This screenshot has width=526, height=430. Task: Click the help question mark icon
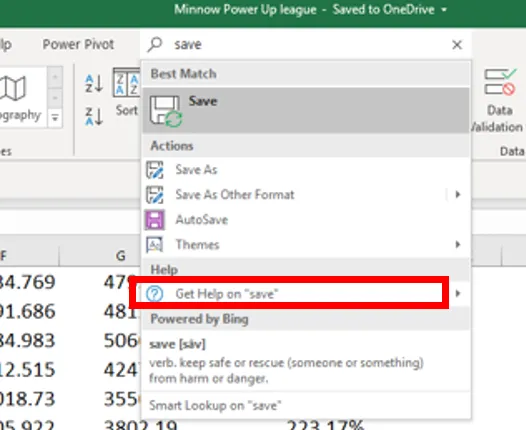[x=155, y=294]
